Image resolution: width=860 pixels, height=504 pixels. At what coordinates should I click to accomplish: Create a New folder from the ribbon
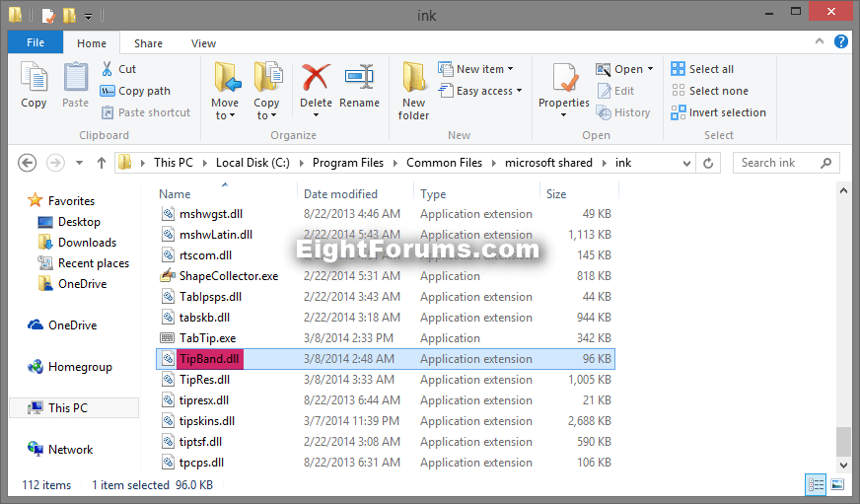pos(413,91)
